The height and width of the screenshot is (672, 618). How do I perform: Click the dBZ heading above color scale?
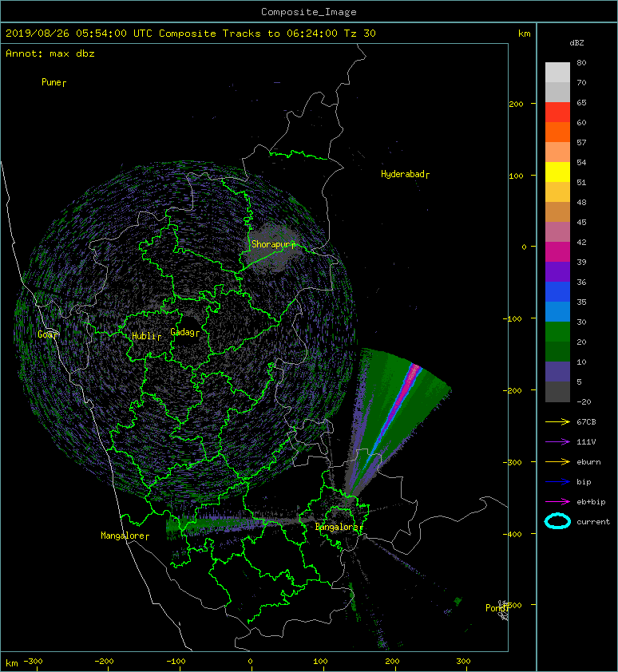pos(576,43)
